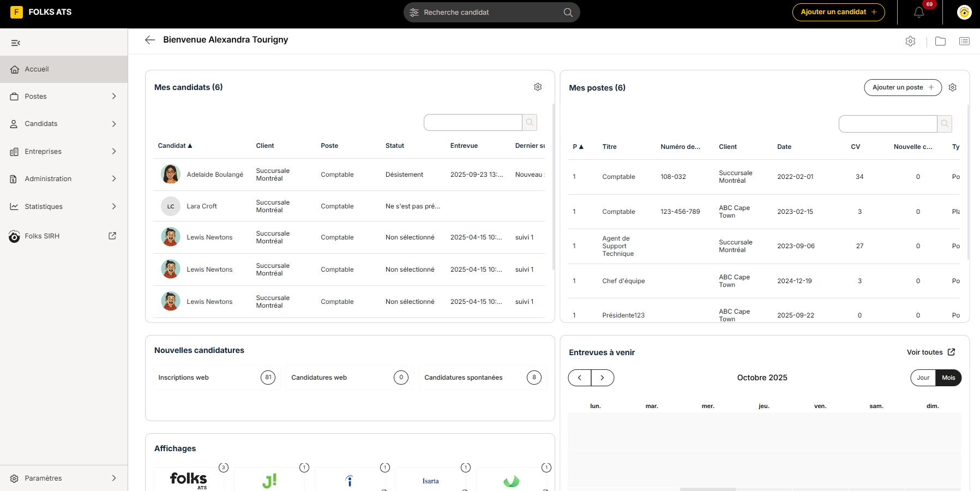Click the Recherche candidat search field

(492, 12)
